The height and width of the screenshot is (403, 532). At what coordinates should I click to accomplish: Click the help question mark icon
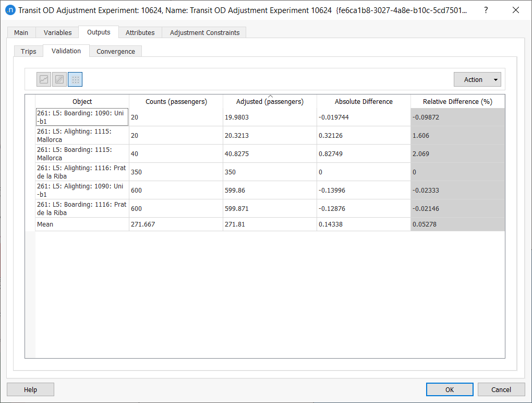(x=486, y=10)
